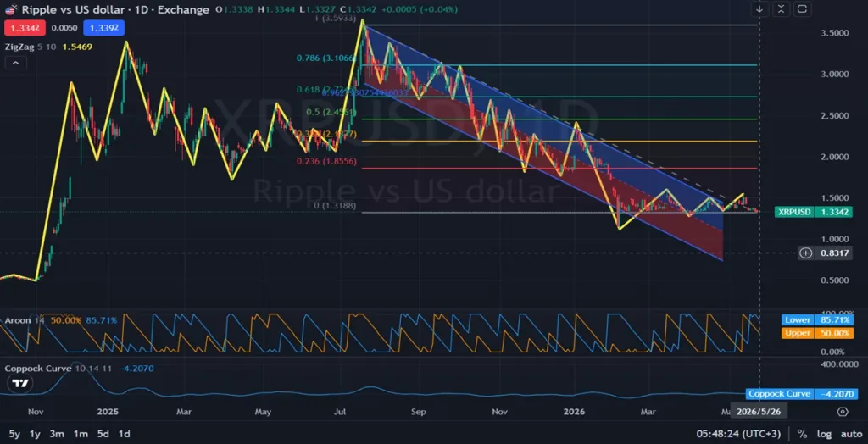The height and width of the screenshot is (444, 868).
Task: Toggle the auto scale button
Action: pyautogui.click(x=851, y=434)
